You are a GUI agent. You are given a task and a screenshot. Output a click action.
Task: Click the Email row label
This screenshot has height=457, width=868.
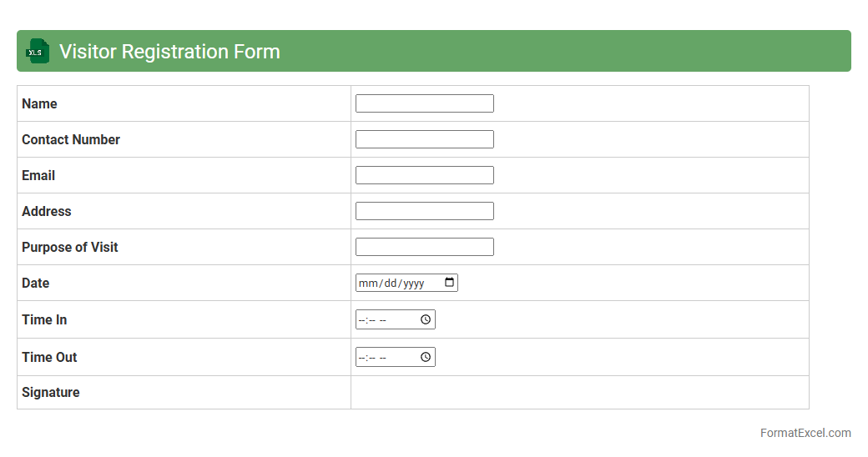[x=38, y=175]
